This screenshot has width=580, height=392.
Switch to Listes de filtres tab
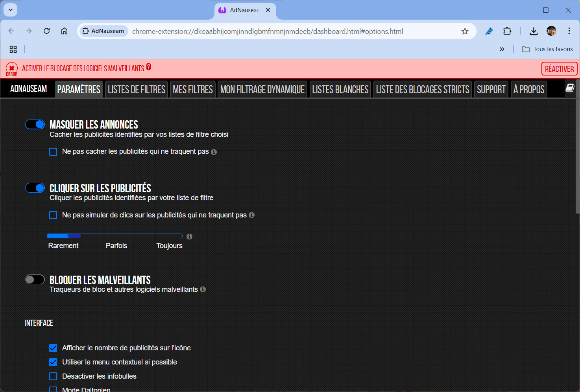click(137, 89)
